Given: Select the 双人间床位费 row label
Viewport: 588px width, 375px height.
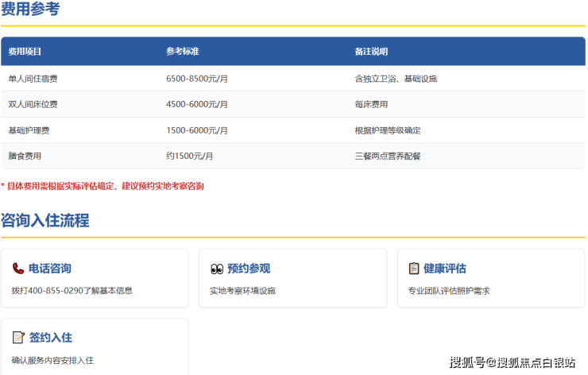Looking at the screenshot, I should 33,104.
